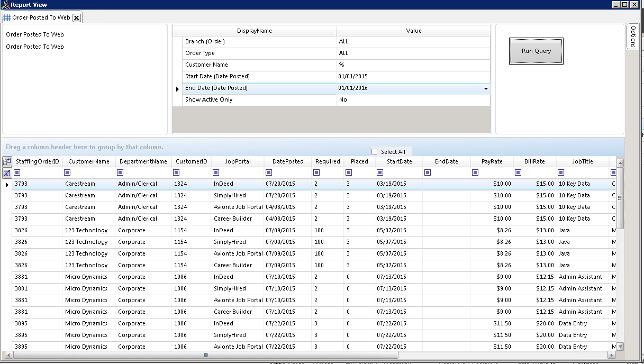
Task: Click the Avionte Job Portal cell dated 04/08/2015
Action: pyautogui.click(x=238, y=207)
